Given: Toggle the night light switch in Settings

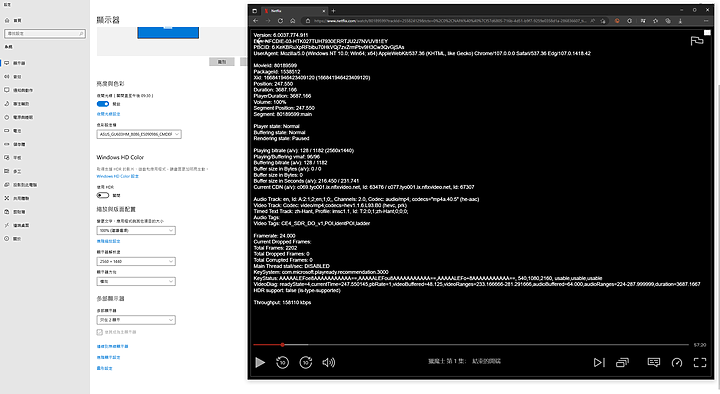Looking at the screenshot, I should (103, 104).
